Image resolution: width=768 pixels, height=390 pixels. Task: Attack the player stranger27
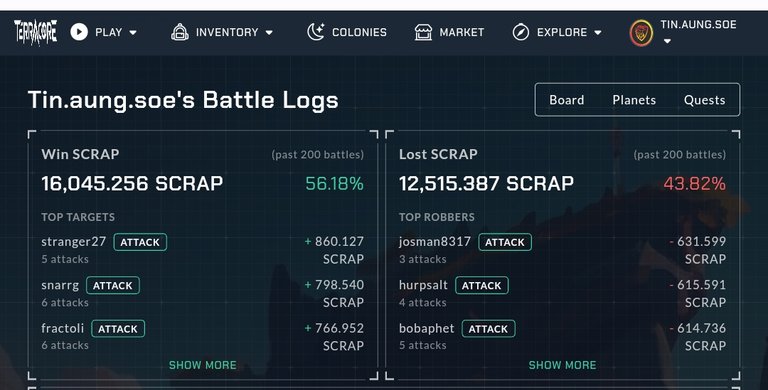coord(140,242)
